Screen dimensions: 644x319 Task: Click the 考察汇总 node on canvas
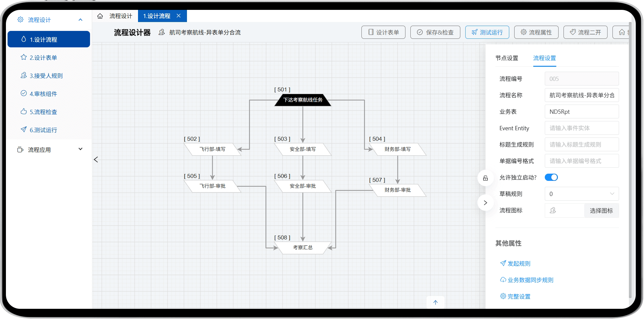coord(303,248)
